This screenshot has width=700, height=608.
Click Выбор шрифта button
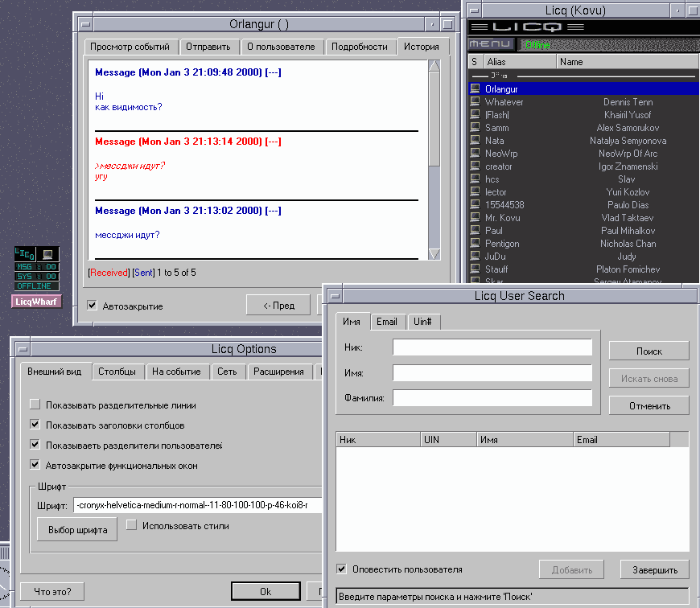point(77,529)
